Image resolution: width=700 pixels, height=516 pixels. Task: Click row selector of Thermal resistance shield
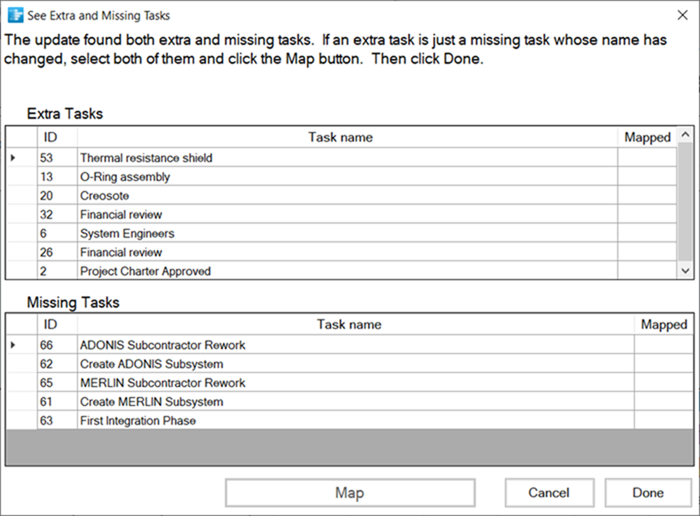21,158
